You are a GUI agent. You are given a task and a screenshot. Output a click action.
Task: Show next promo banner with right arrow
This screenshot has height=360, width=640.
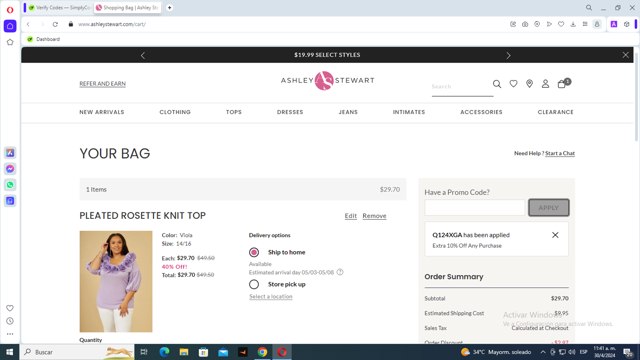[508, 55]
